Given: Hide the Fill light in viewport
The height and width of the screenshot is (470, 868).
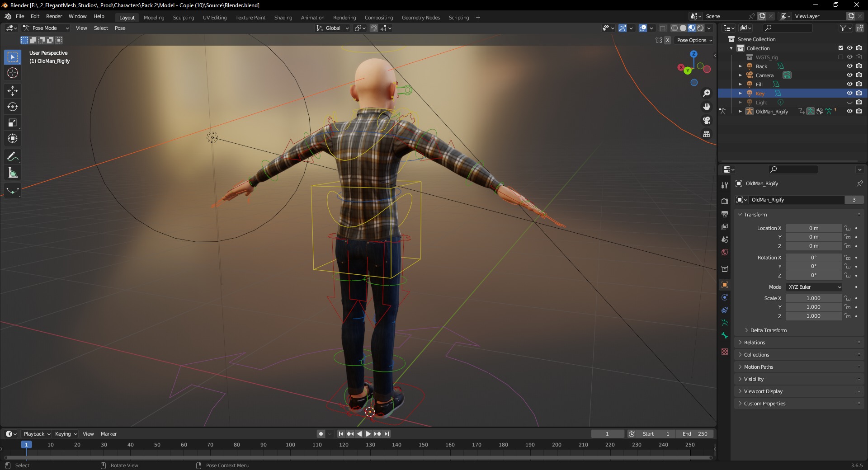Looking at the screenshot, I should (x=849, y=84).
